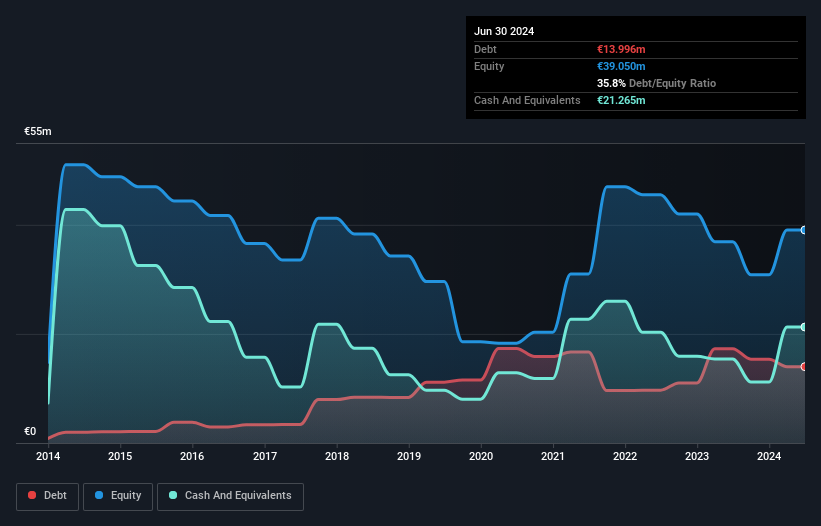
Task: Click the 2018 x-axis label
Action: tap(337, 456)
